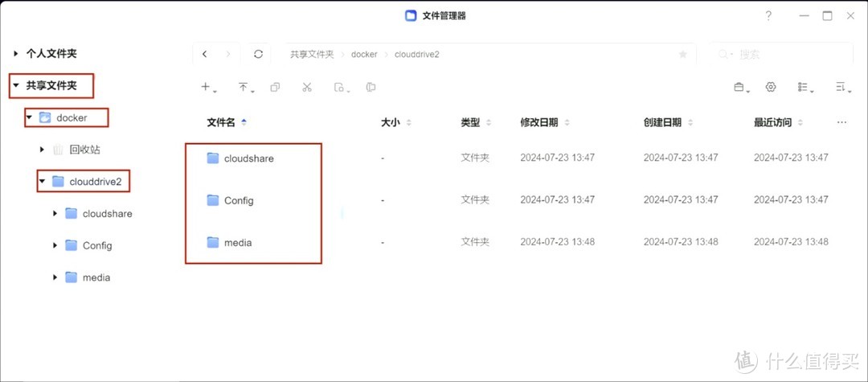Go back with the left arrow button
The height and width of the screenshot is (382, 868).
click(205, 54)
